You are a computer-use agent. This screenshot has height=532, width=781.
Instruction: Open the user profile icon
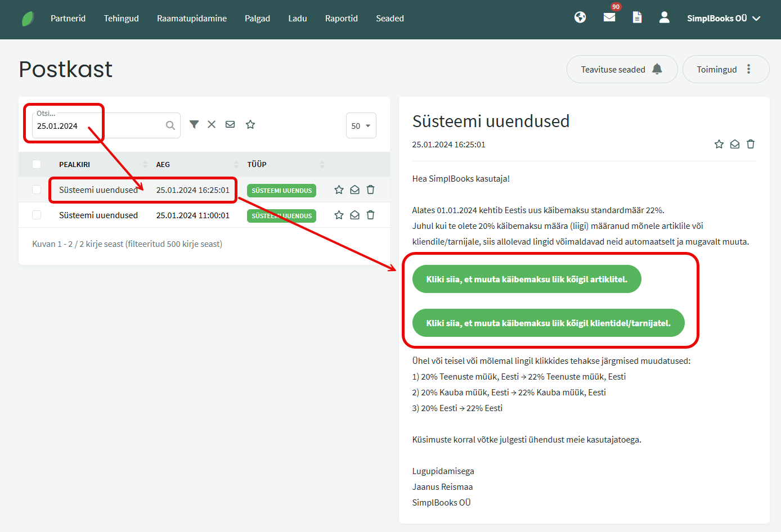[x=665, y=17]
